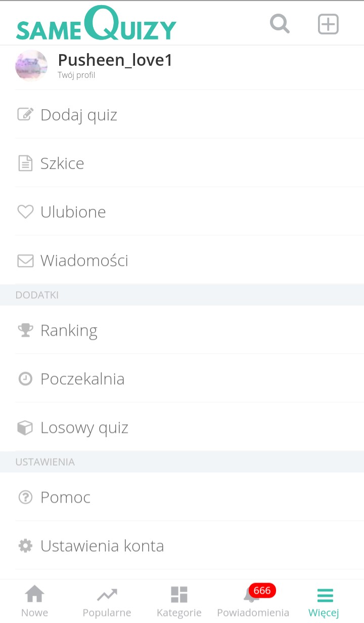This screenshot has height=623, width=364.
Task: Tap the gear icon for account settings
Action: (x=25, y=546)
